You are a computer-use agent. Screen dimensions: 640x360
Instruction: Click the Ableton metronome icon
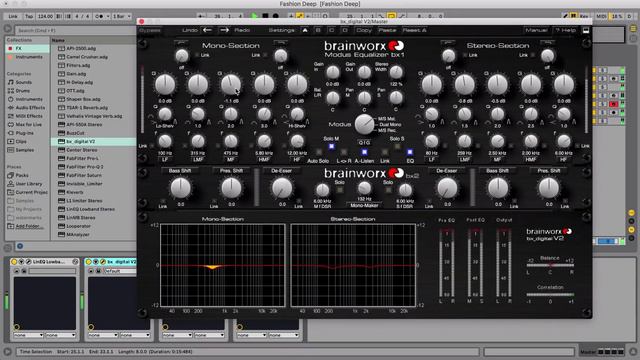(x=99, y=16)
